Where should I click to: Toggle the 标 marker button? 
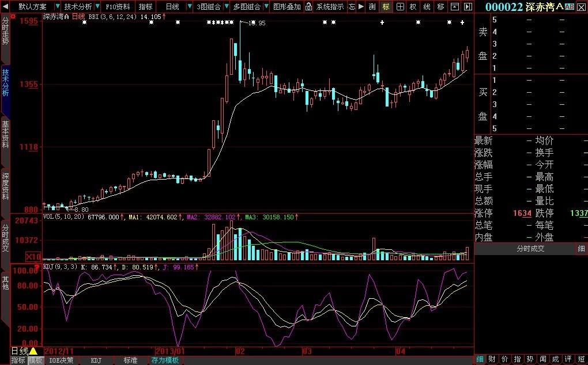[x=386, y=7]
